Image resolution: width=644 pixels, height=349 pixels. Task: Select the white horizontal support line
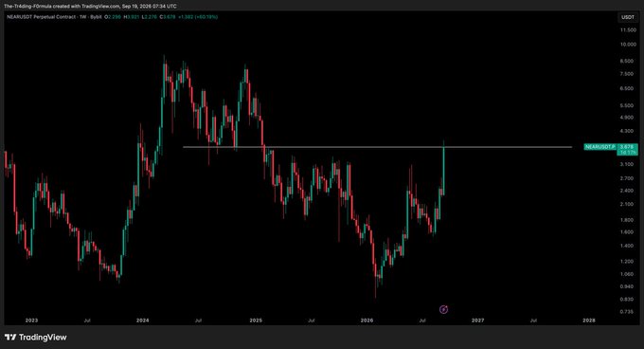(377, 147)
